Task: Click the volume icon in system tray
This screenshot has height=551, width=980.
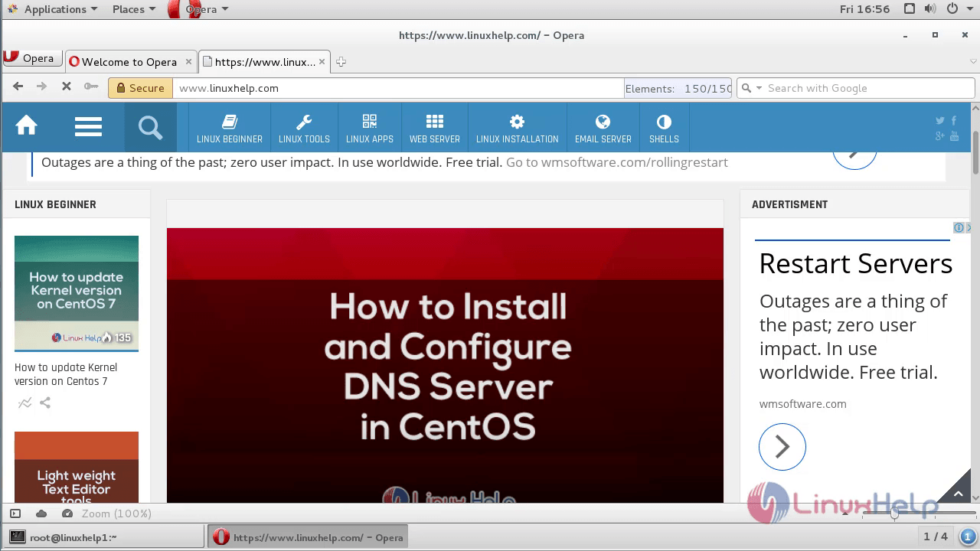Action: tap(930, 9)
